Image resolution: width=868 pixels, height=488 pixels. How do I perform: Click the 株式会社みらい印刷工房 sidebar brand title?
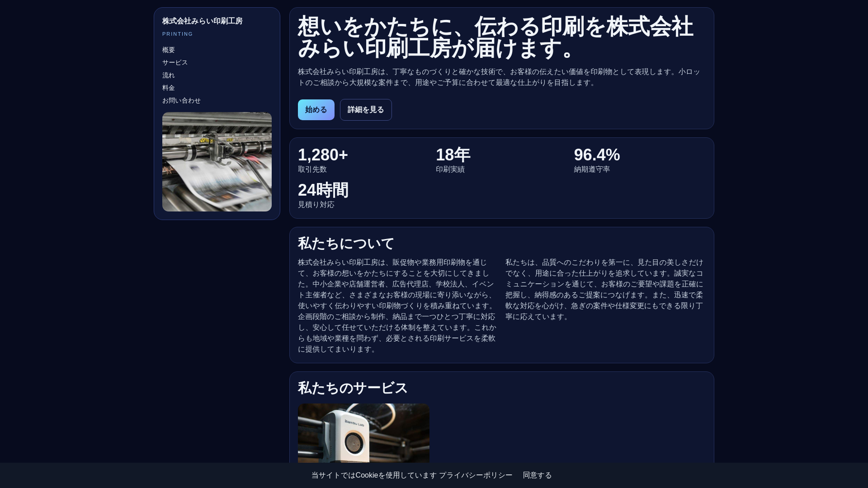pyautogui.click(x=203, y=21)
